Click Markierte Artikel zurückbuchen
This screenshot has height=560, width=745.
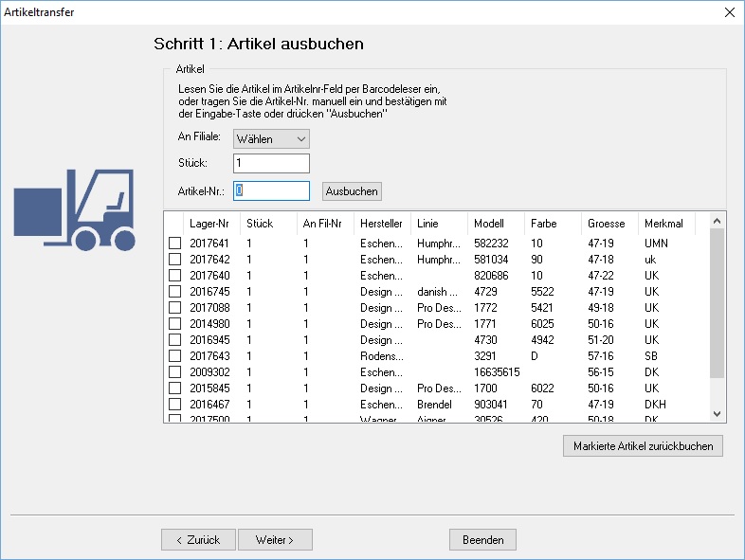[x=643, y=446]
